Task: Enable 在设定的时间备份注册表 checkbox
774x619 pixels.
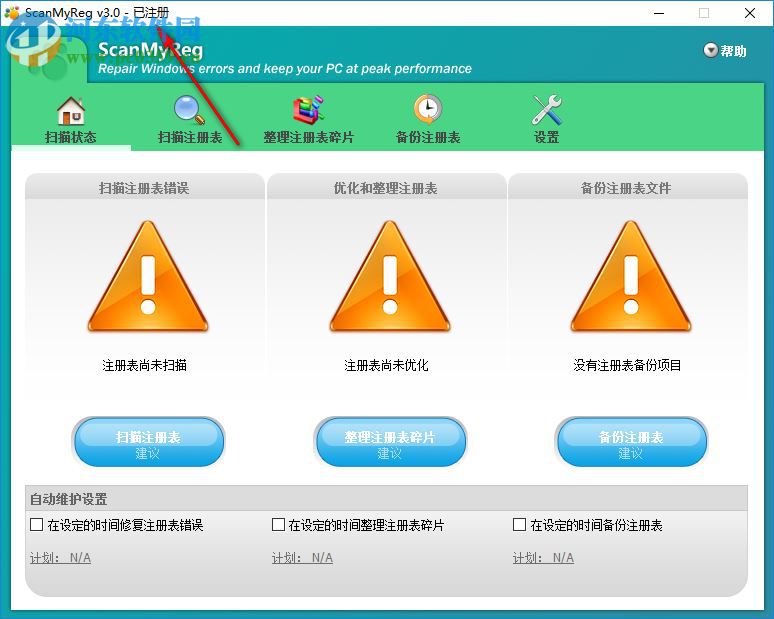Action: (x=519, y=524)
